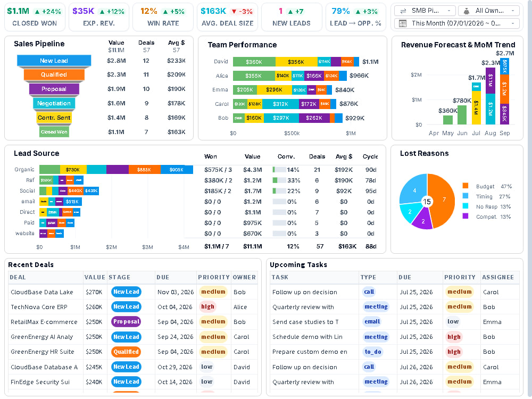The height and width of the screenshot is (399, 532).
Task: Click Organic's $885K orange bar segment
Action: click(x=145, y=170)
